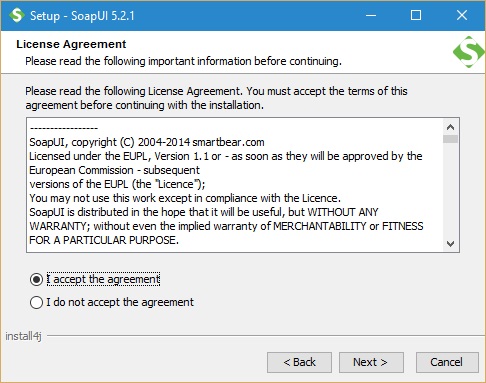Select 'I accept the agreement' radio button
Image resolution: width=486 pixels, height=383 pixels.
click(36, 279)
